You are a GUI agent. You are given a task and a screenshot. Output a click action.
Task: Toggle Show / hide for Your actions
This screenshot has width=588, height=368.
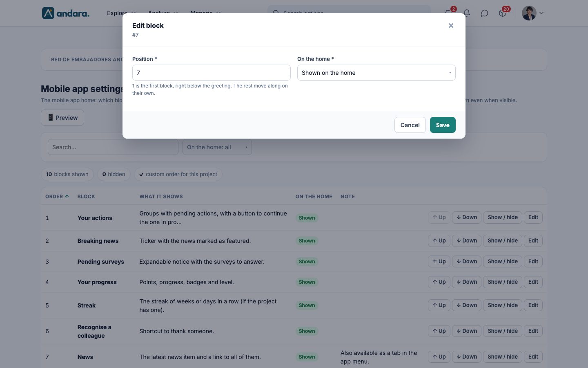click(503, 218)
